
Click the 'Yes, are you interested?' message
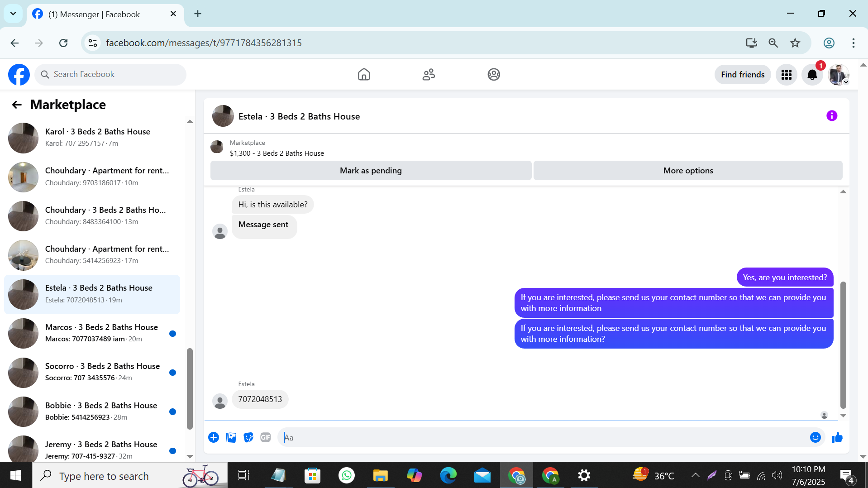click(x=785, y=277)
